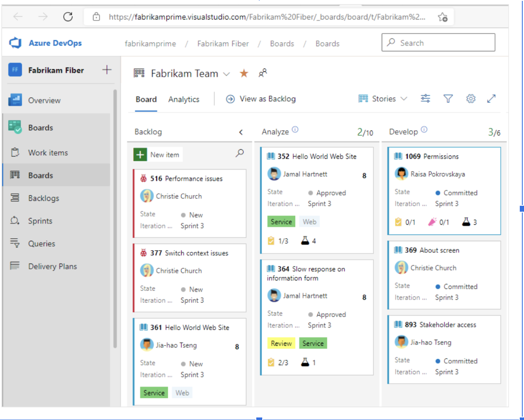The height and width of the screenshot is (420, 524).
Task: Open view options sliders icon
Action: [x=425, y=98]
